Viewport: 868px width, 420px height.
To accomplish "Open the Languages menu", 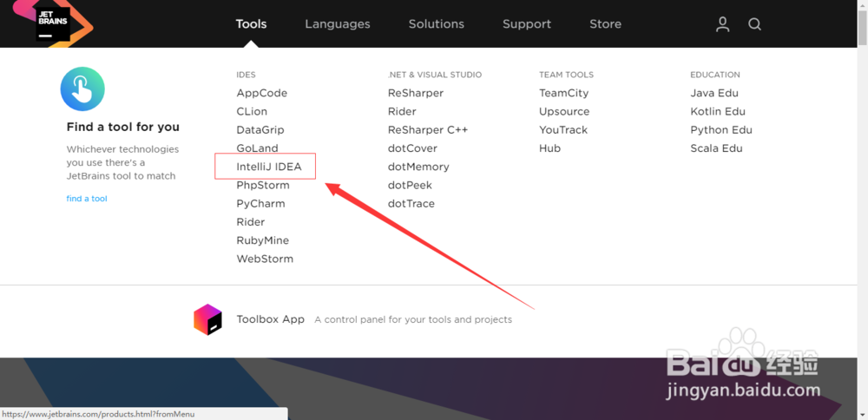I will (337, 23).
